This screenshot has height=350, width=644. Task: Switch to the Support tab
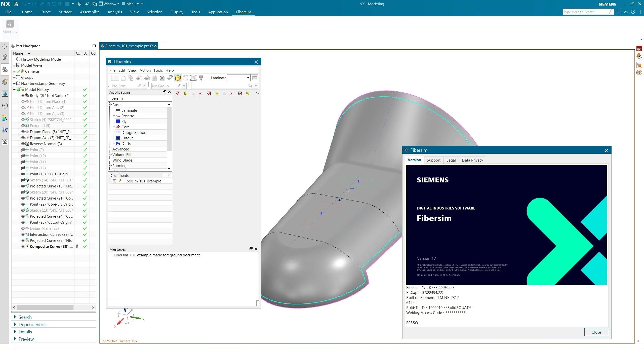pos(433,160)
